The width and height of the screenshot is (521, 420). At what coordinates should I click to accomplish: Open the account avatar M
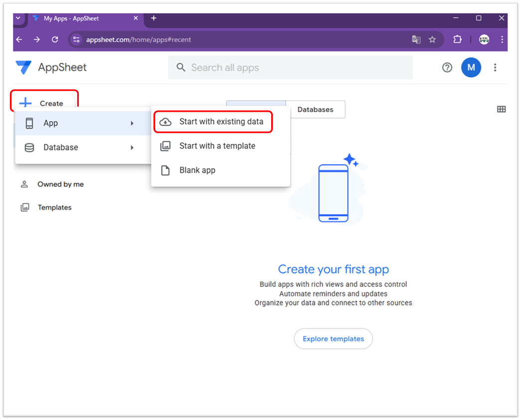tap(471, 67)
